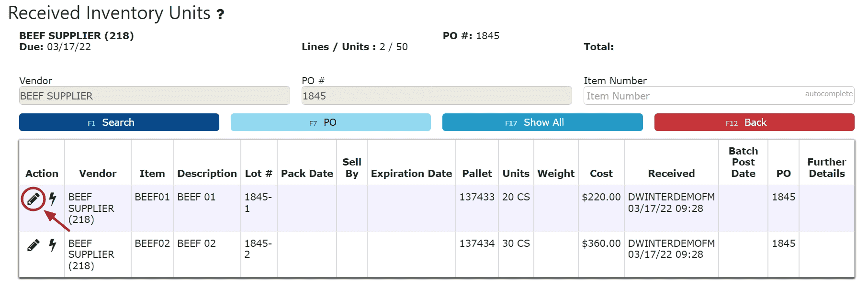Click the PO # field showing 1845
Viewport: 868px width, 287px height.
coord(437,96)
